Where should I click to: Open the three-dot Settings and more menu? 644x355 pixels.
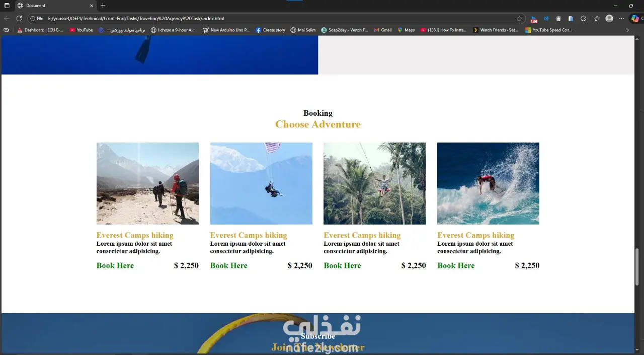tap(621, 18)
